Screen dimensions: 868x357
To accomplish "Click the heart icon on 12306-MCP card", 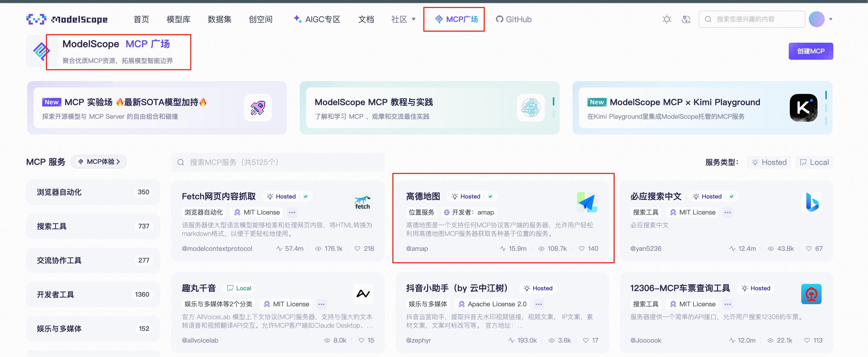I will click(x=807, y=340).
